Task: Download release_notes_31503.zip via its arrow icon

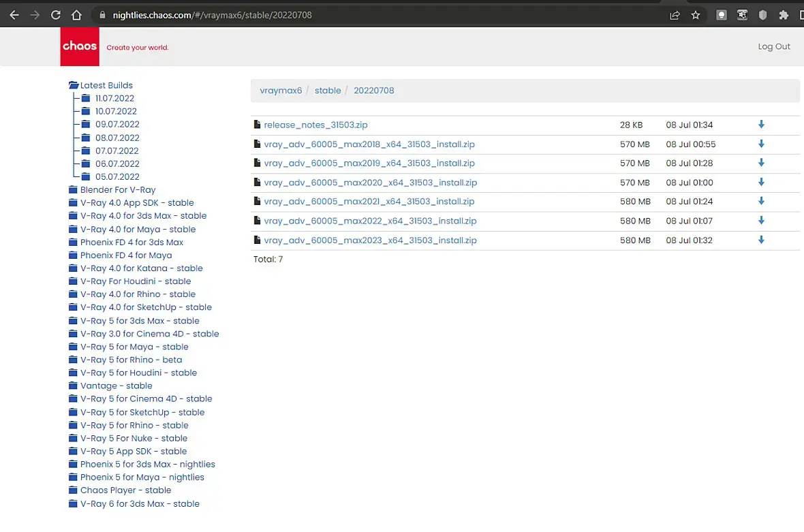Action: [x=761, y=125]
